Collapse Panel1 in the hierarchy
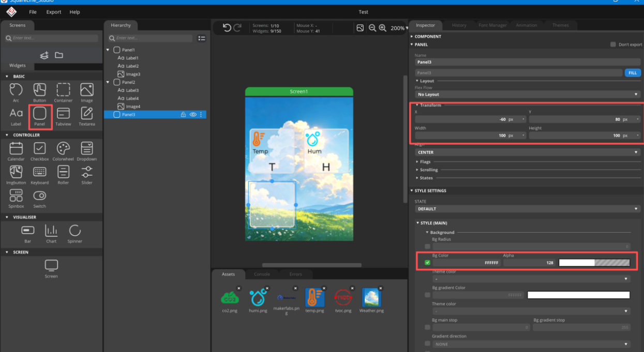Viewport: 644px width, 352px height. pos(108,50)
